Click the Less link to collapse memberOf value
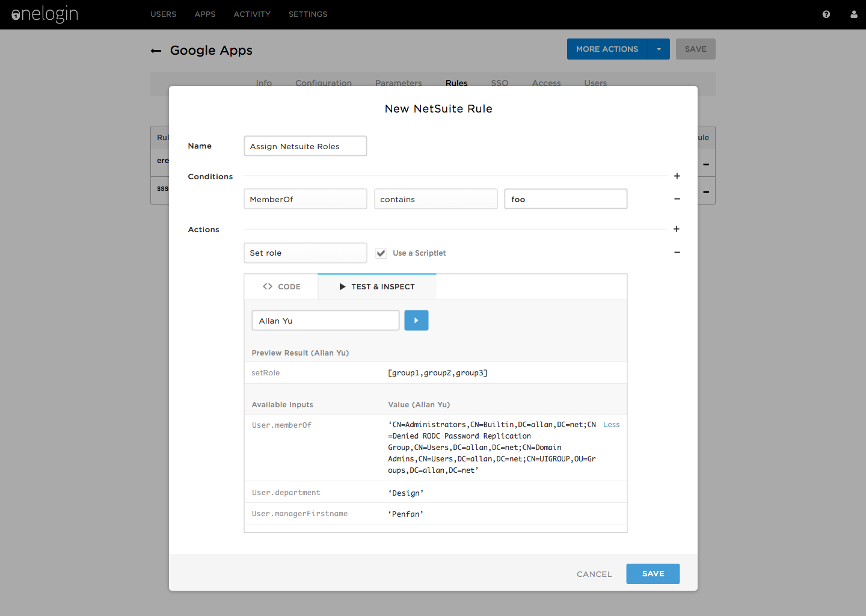 click(x=611, y=425)
